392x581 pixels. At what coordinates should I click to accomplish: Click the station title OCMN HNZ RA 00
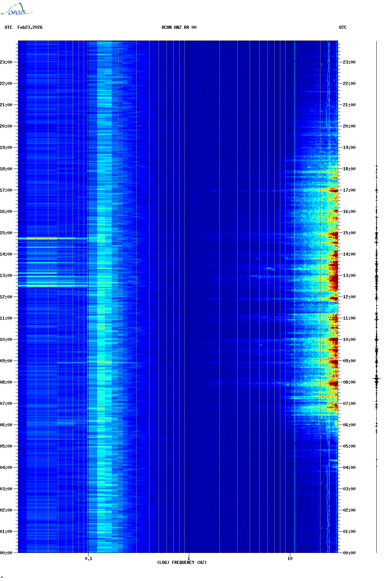click(179, 27)
